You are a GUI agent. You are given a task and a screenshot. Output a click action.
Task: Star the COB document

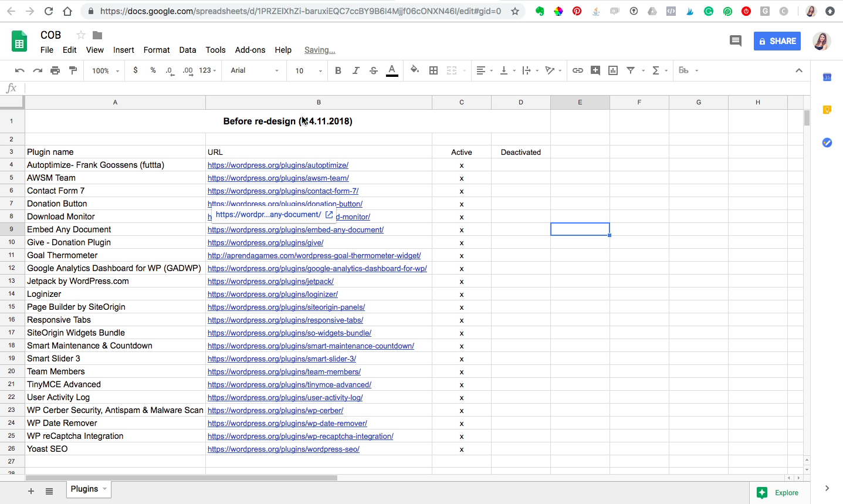click(x=81, y=35)
